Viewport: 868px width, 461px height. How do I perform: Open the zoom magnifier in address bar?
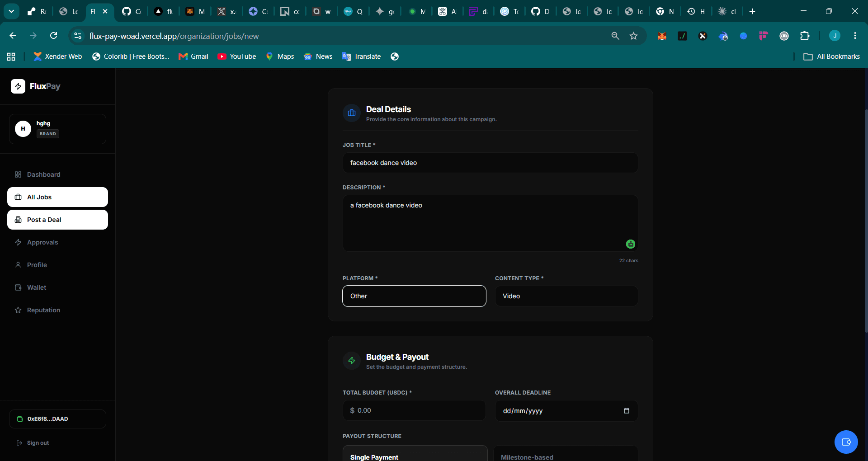click(x=615, y=36)
